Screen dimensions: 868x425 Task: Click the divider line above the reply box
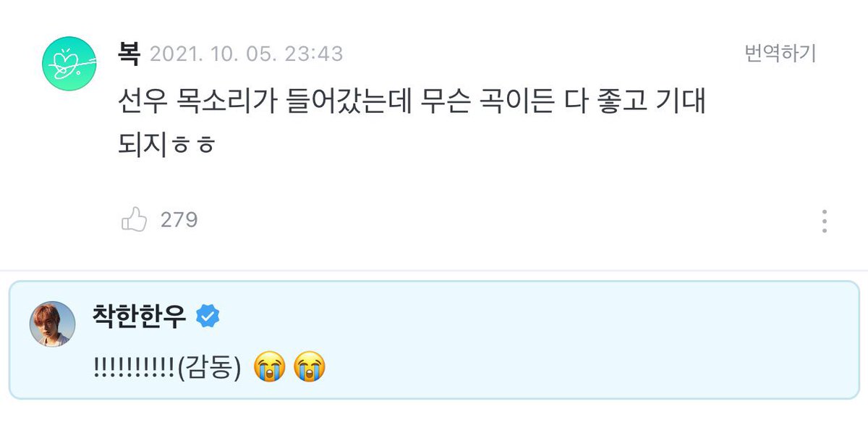click(434, 271)
